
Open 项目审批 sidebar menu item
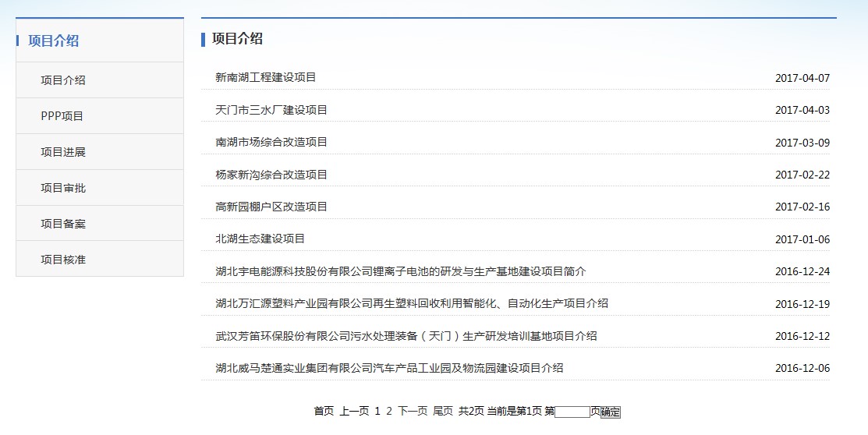click(63, 188)
